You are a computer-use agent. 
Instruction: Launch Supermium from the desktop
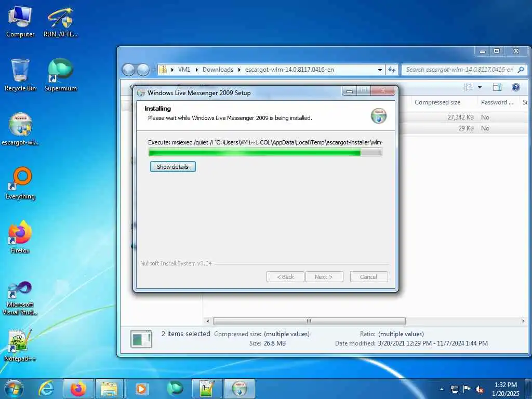(x=60, y=75)
